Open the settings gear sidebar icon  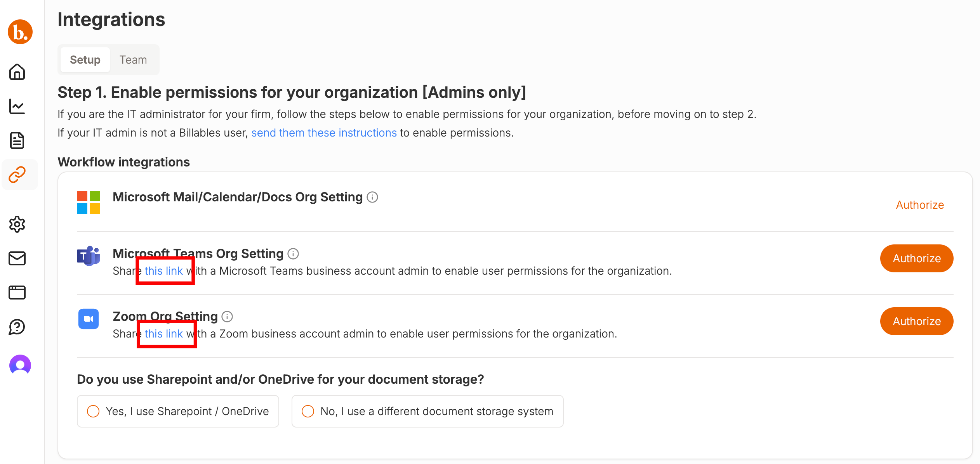[x=17, y=224]
